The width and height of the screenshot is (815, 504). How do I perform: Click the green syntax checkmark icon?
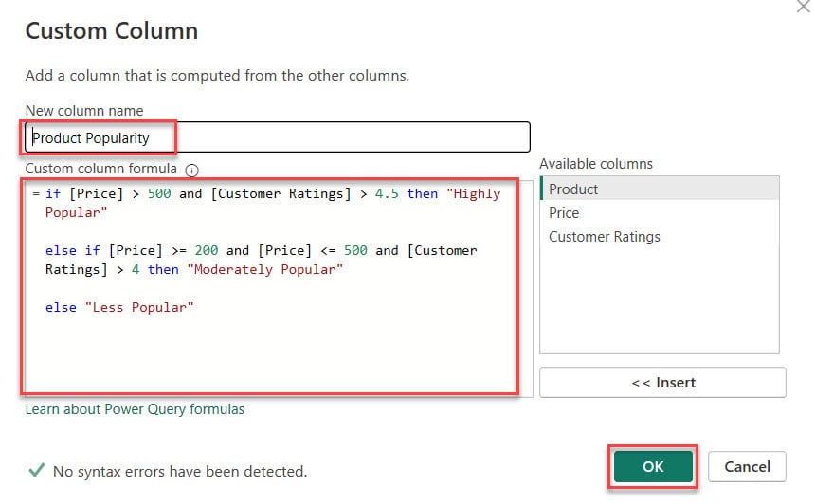(x=36, y=471)
